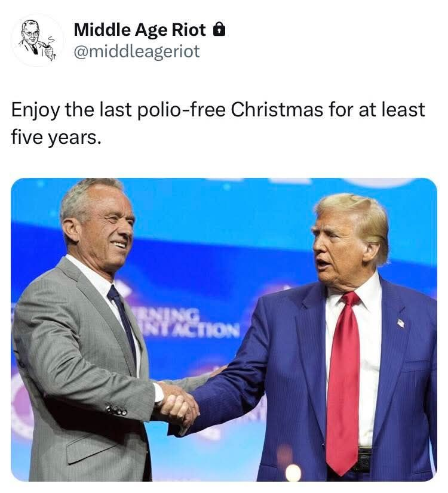Click the white shirt collar under the red tie
The image size is (448, 493).
point(349,291)
